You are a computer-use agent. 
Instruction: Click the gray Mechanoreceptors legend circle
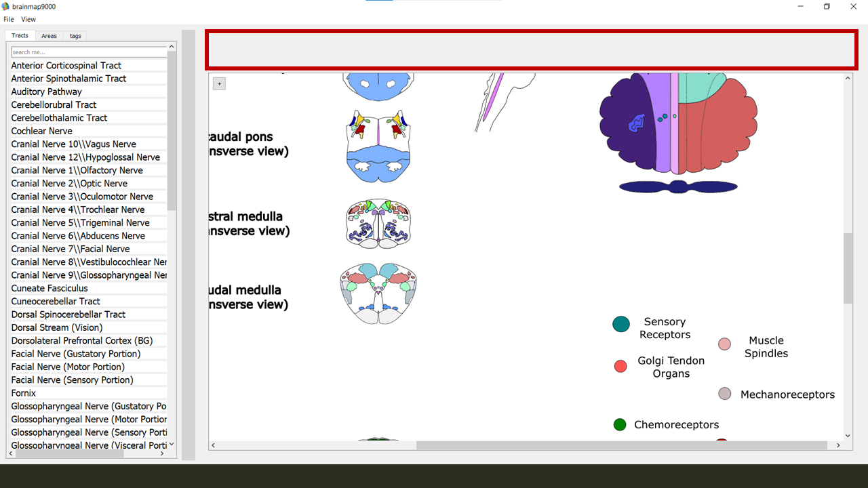(x=725, y=394)
